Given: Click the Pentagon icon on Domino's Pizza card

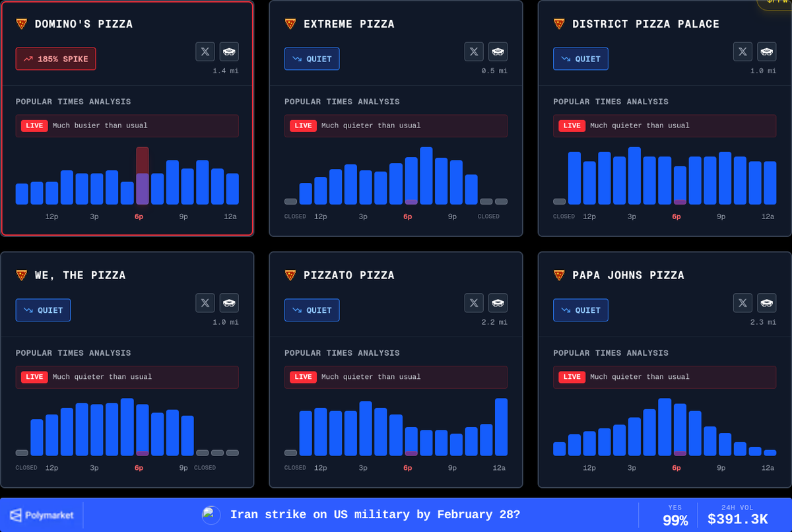Looking at the screenshot, I should click(229, 51).
